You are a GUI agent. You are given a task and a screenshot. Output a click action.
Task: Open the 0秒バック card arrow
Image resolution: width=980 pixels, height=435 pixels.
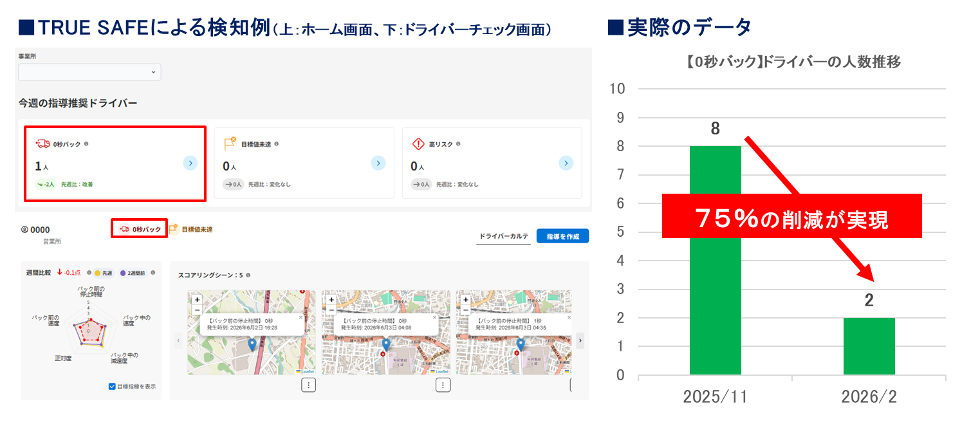(x=190, y=163)
